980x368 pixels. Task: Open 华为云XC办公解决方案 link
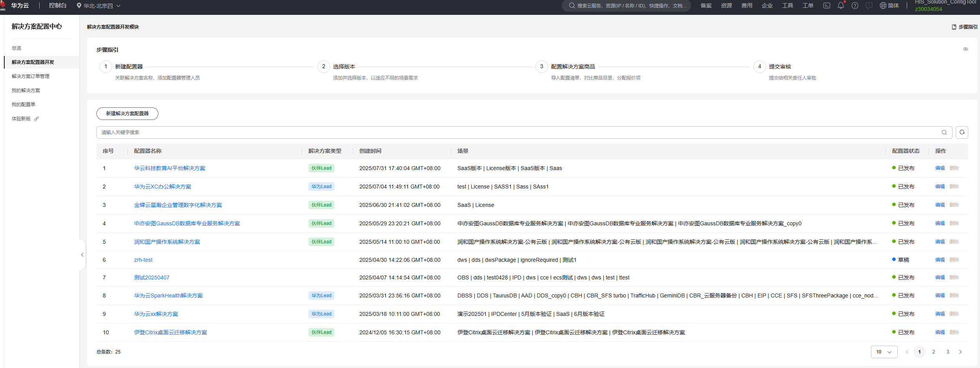163,187
